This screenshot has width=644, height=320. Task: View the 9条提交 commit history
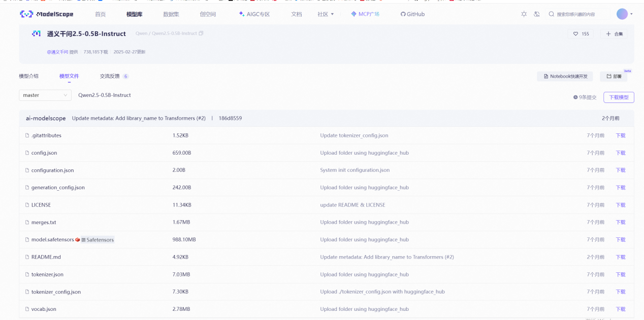tap(585, 97)
